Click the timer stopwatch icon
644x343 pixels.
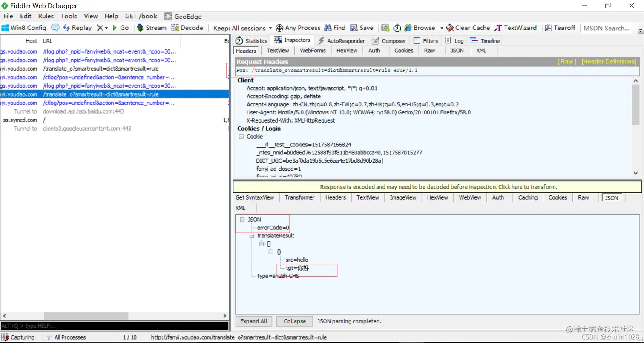click(397, 28)
